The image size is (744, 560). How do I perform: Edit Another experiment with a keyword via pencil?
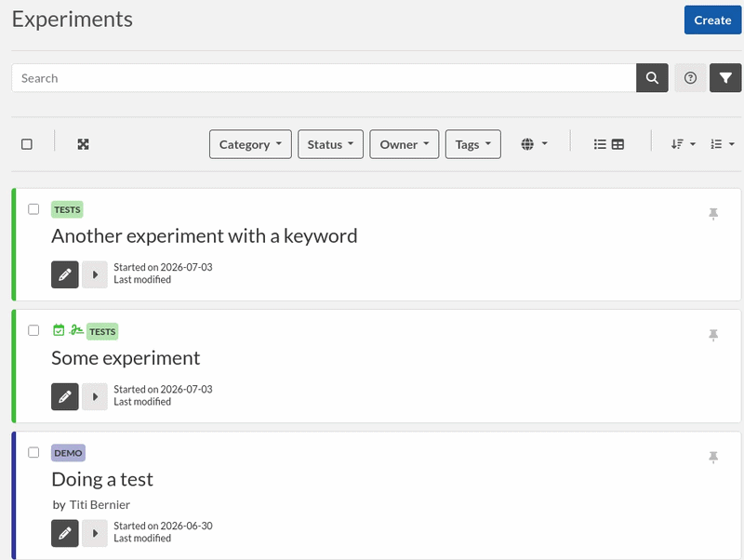click(x=65, y=274)
